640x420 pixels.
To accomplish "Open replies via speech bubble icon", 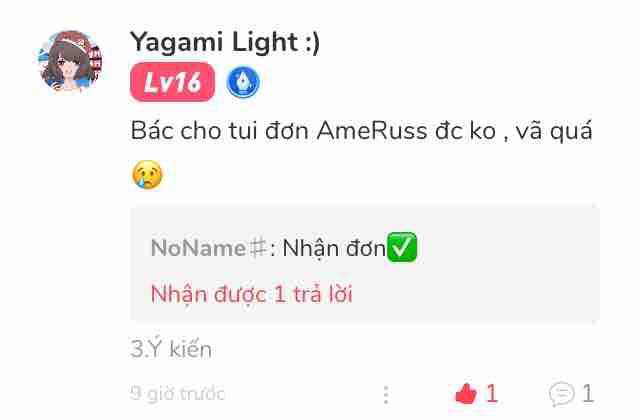I will click(562, 394).
